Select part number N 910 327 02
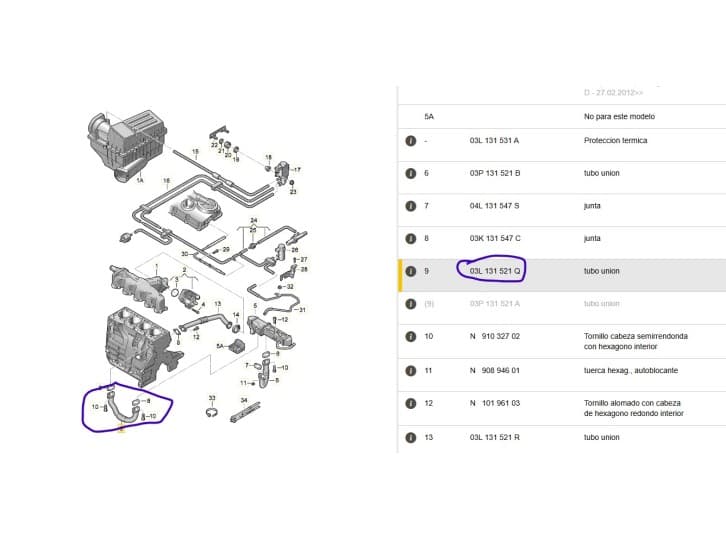The image size is (726, 539). coord(494,336)
